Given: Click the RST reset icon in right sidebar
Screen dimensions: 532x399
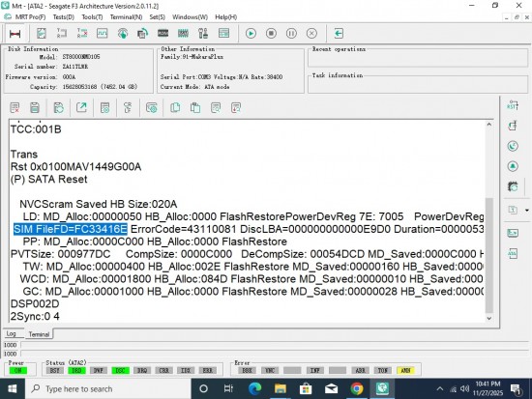Looking at the screenshot, I should [513, 105].
